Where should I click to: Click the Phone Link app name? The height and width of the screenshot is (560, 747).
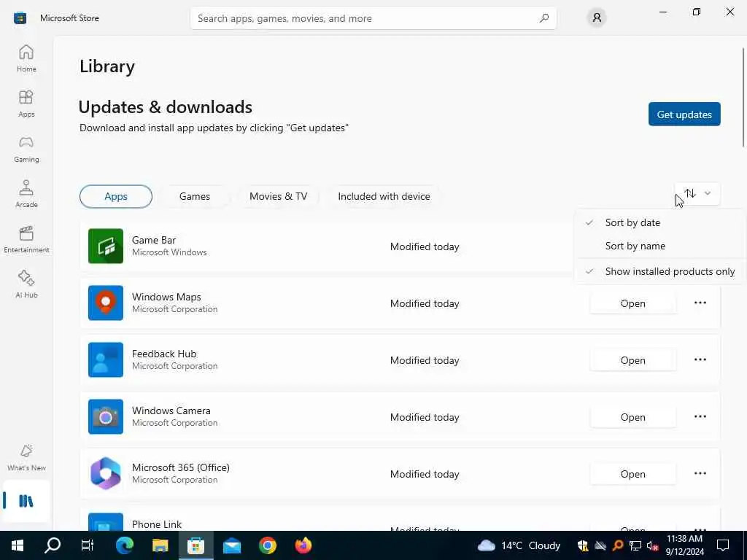(x=157, y=524)
